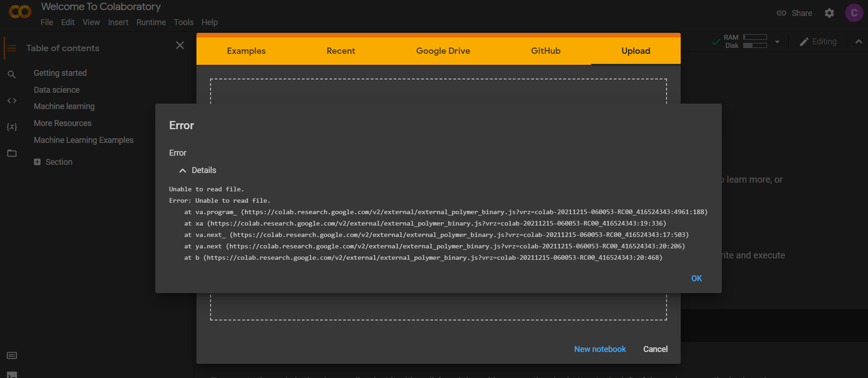
Task: Click the Share button label
Action: pyautogui.click(x=802, y=13)
